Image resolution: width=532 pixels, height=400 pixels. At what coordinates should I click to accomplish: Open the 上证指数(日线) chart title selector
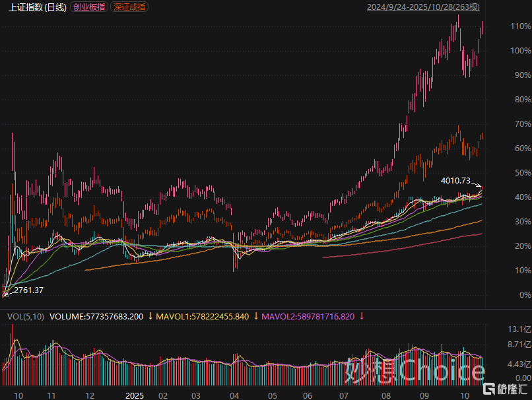38,7
